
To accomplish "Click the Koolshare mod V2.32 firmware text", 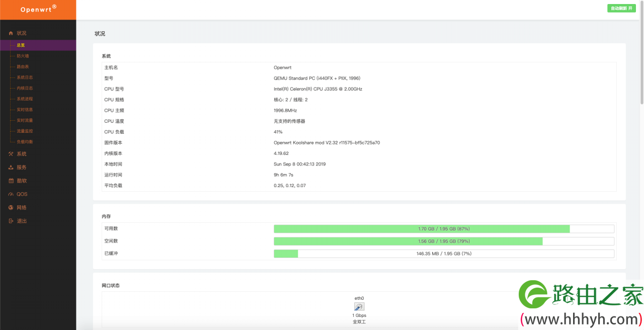I will (x=327, y=142).
